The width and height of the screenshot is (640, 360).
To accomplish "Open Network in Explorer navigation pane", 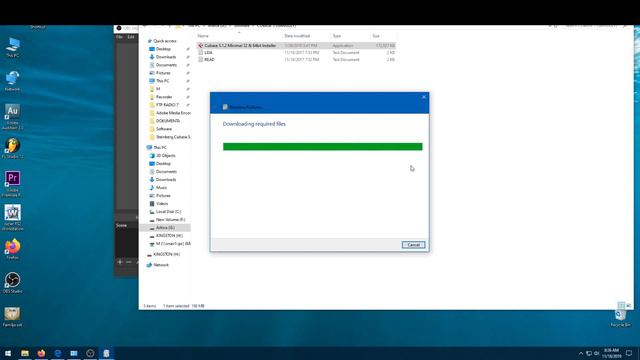I will coord(161,265).
